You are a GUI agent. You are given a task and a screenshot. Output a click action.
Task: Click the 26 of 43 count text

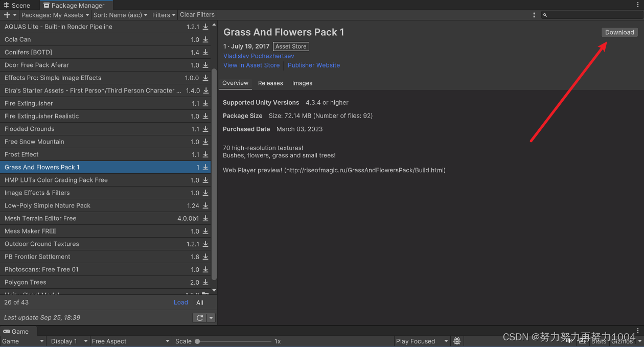click(16, 303)
